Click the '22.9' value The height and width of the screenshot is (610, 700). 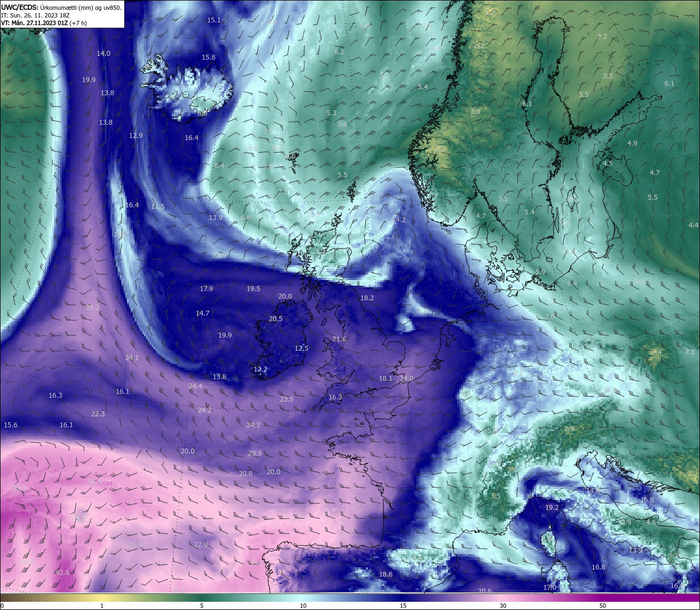pos(201,545)
